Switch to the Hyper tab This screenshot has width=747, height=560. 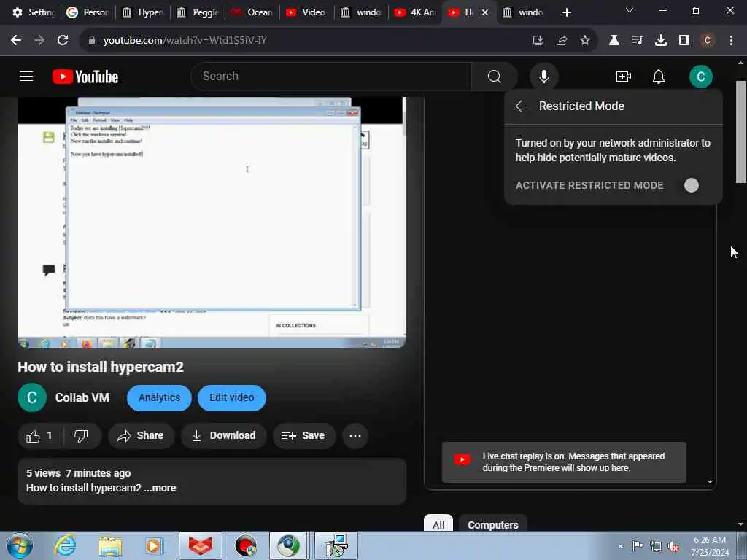coord(143,12)
